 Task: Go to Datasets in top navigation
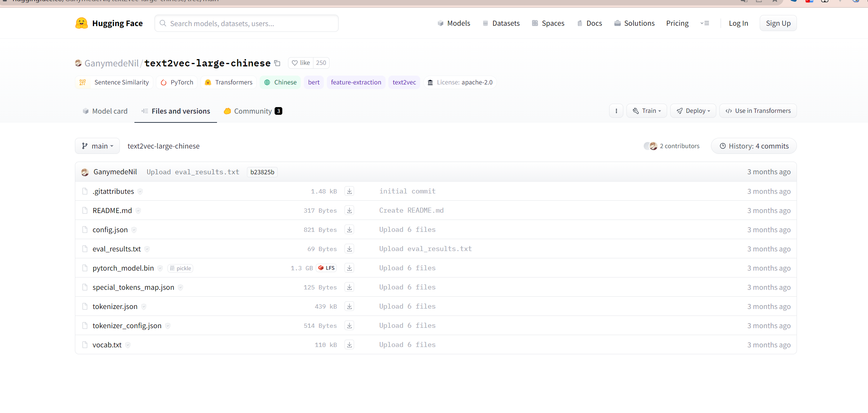pyautogui.click(x=501, y=23)
